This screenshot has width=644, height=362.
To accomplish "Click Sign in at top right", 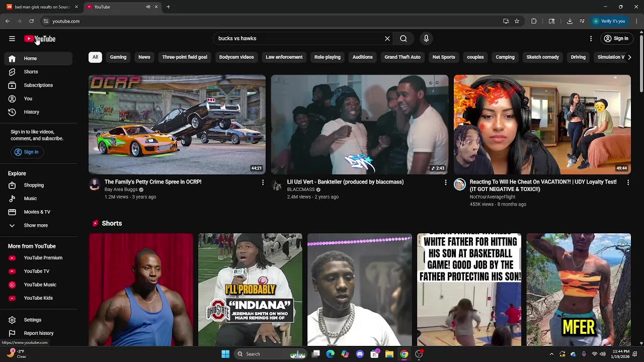I will [x=616, y=39].
